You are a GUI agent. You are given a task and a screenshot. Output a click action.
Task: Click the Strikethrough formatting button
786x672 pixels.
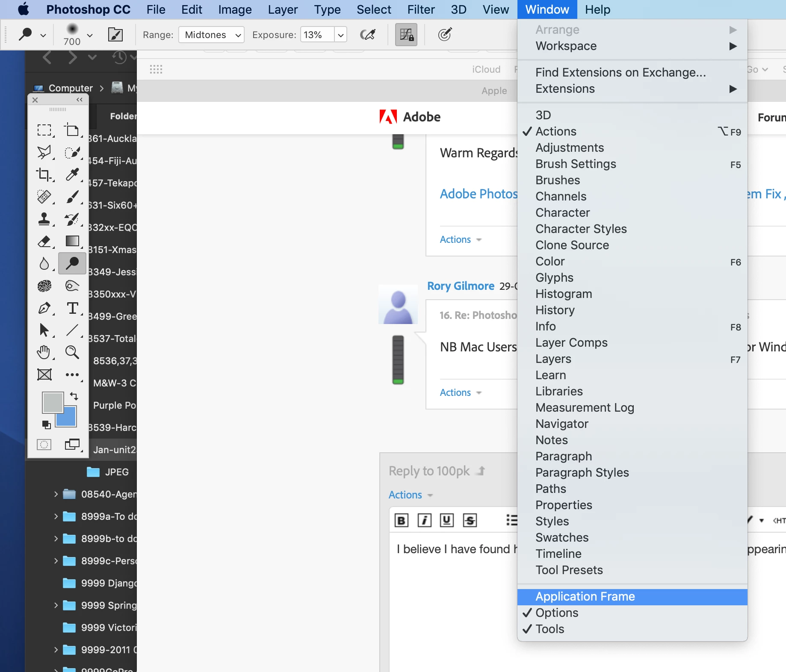(470, 520)
